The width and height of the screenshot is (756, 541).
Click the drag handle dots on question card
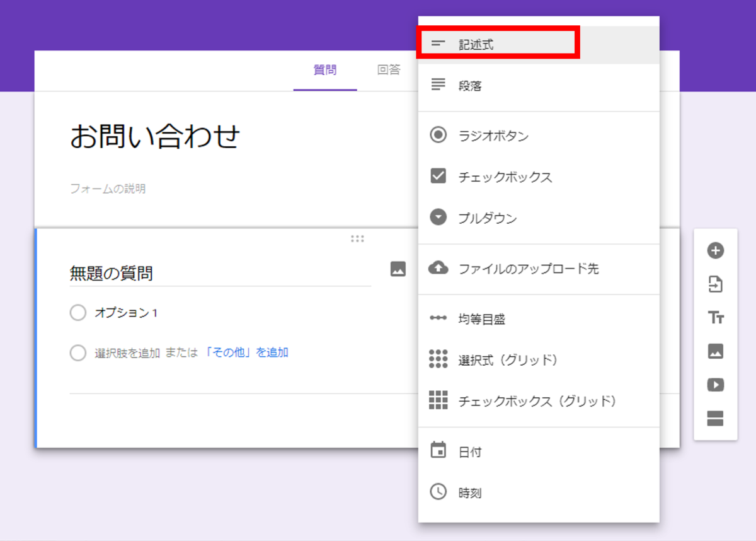357,238
